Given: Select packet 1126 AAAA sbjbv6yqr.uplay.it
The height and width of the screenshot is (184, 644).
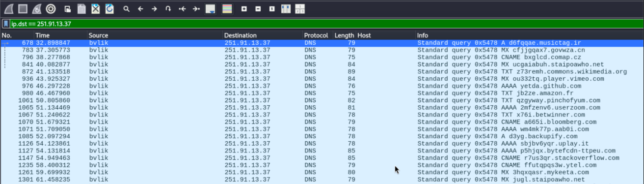Looking at the screenshot, I should click(322, 144).
